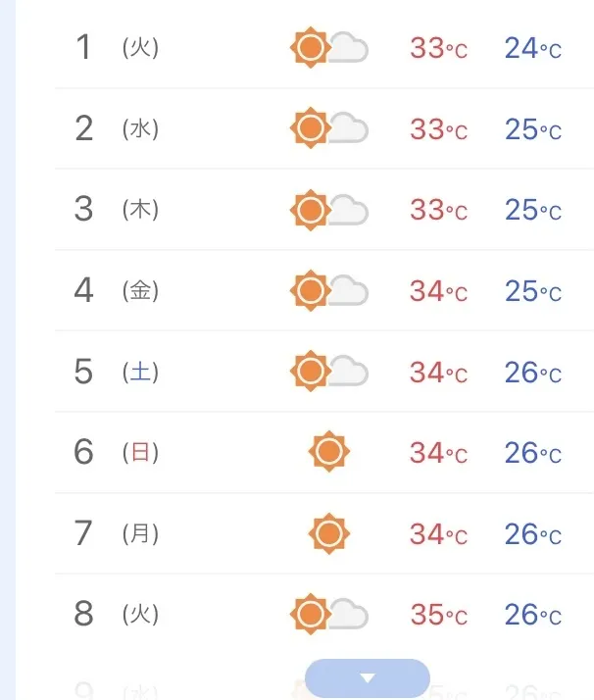Expand more days with the blue arrow button

[x=368, y=678]
